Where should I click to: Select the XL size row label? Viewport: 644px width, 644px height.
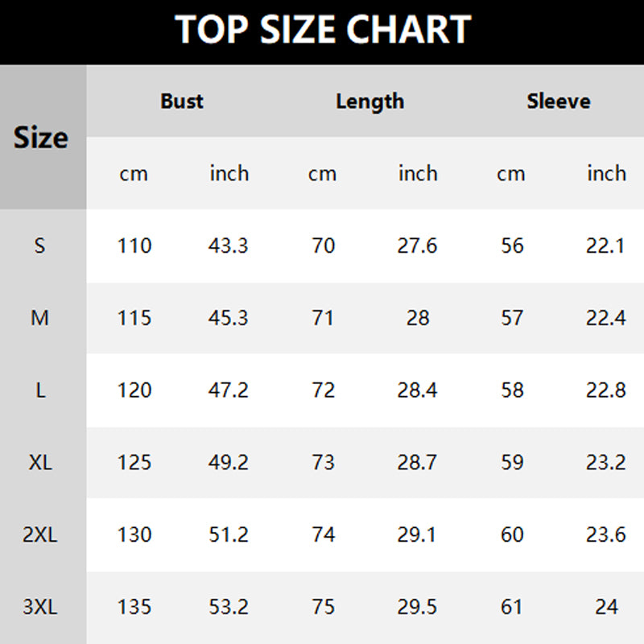(40, 462)
